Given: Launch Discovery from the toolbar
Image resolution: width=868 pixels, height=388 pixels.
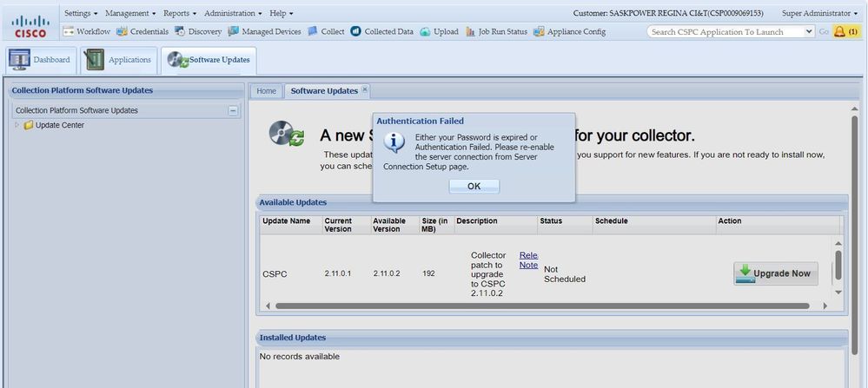Looking at the screenshot, I should (197, 31).
